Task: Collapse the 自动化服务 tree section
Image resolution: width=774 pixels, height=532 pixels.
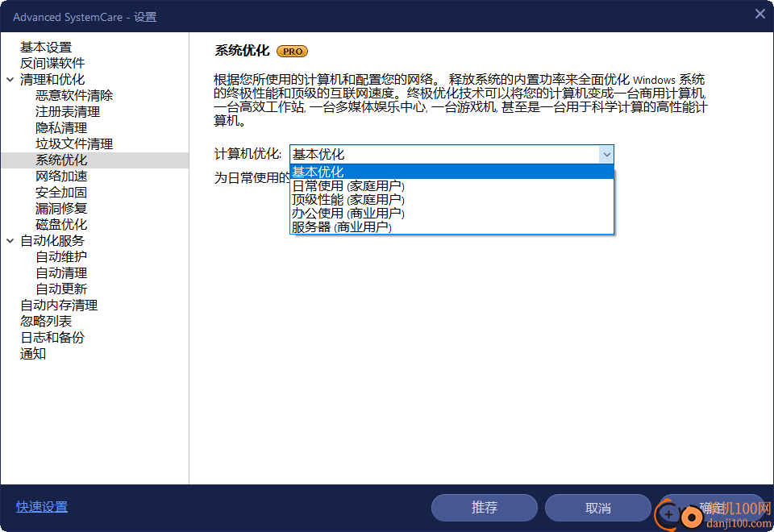Action: tap(10, 241)
